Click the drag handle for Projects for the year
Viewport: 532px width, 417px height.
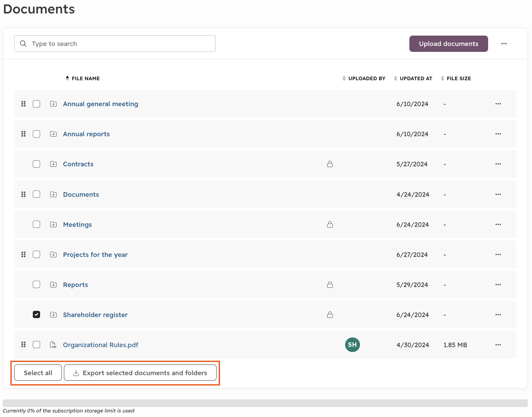point(23,254)
